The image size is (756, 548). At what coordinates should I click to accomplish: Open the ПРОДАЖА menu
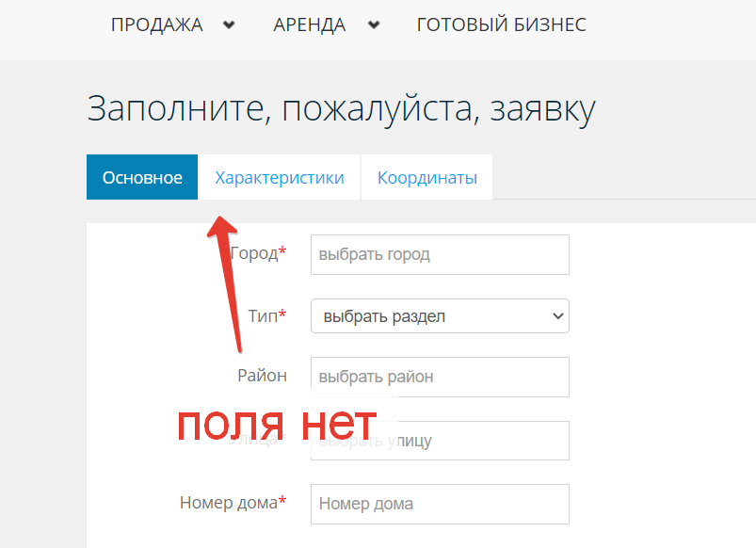click(156, 24)
